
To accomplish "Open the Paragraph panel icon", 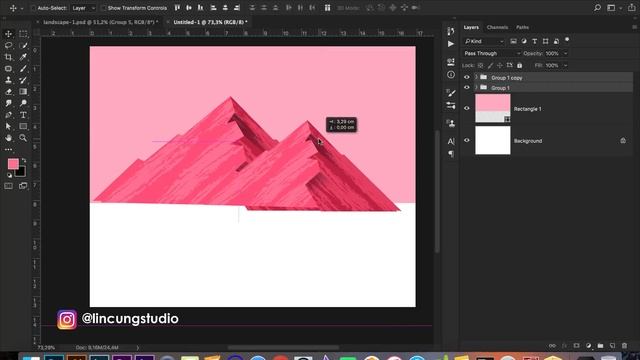I will point(451,153).
